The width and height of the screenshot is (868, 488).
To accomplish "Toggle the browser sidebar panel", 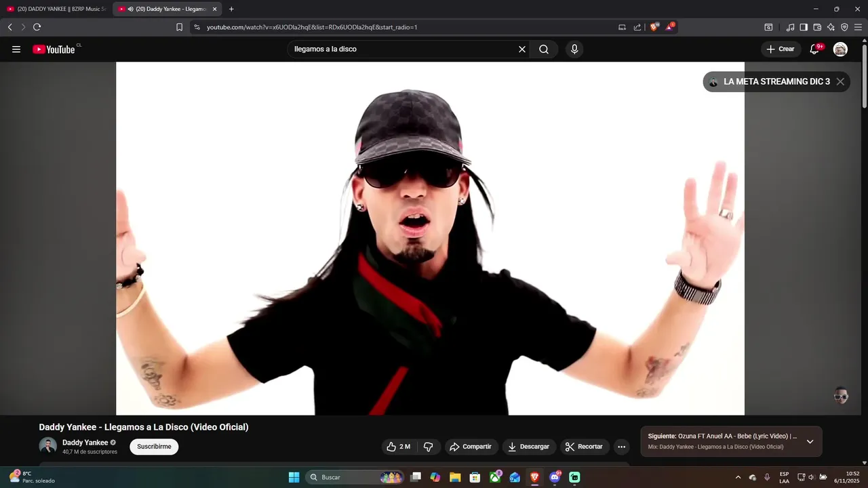I will pos(804,27).
